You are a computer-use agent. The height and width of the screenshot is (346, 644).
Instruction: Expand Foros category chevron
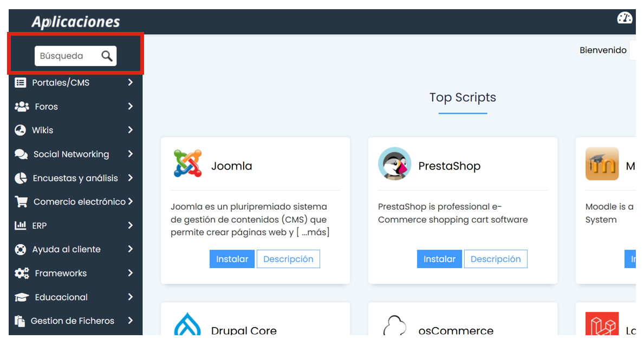click(x=130, y=106)
